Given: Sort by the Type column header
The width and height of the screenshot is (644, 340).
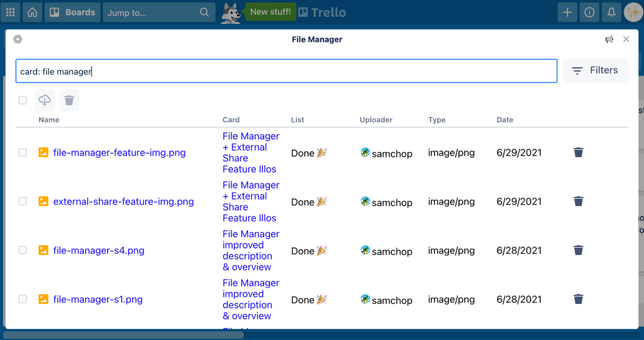Looking at the screenshot, I should [x=437, y=120].
